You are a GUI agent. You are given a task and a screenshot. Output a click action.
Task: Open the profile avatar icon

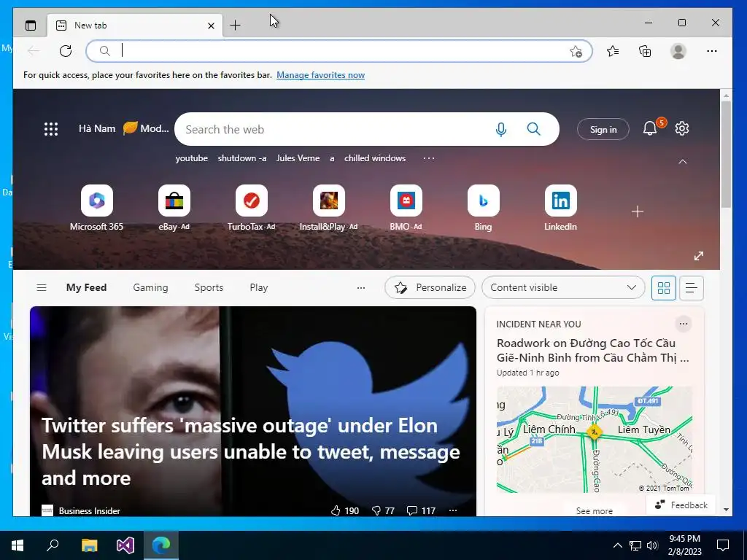[x=678, y=51]
